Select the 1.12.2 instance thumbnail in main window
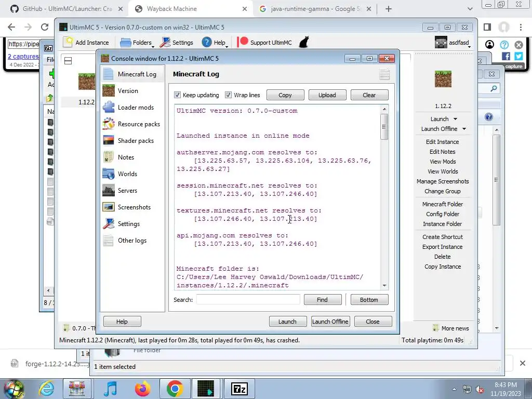 coord(87,82)
